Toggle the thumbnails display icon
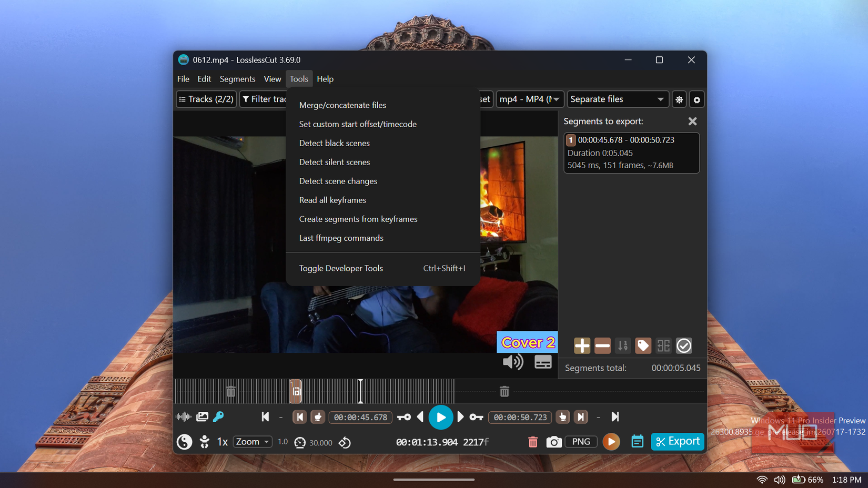The width and height of the screenshot is (868, 488). point(202,417)
